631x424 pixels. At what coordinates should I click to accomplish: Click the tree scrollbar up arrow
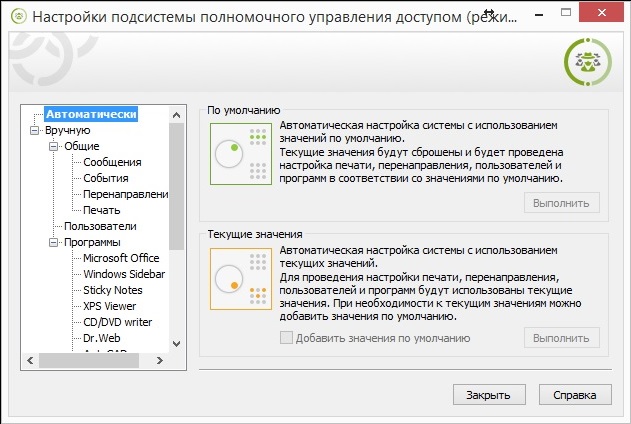point(177,111)
